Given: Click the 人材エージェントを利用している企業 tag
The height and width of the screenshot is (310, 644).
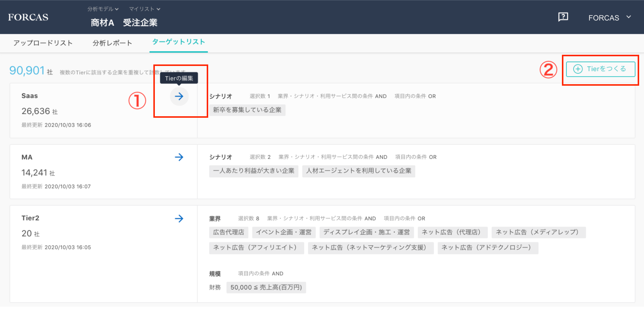Looking at the screenshot, I should pos(359,171).
